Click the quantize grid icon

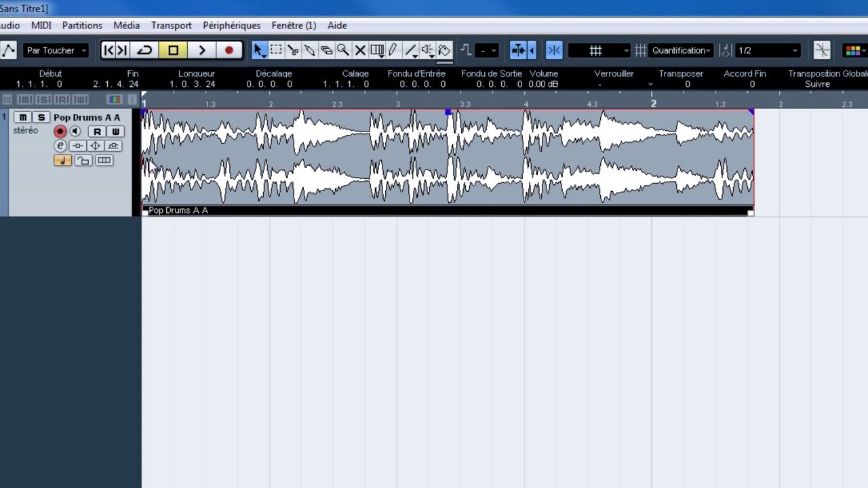pos(640,50)
